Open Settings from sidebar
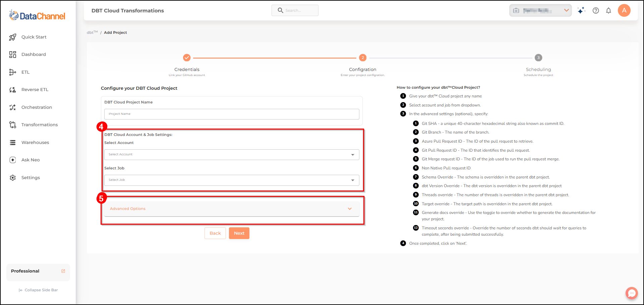Screen dimensions: 644x305 pos(31,178)
